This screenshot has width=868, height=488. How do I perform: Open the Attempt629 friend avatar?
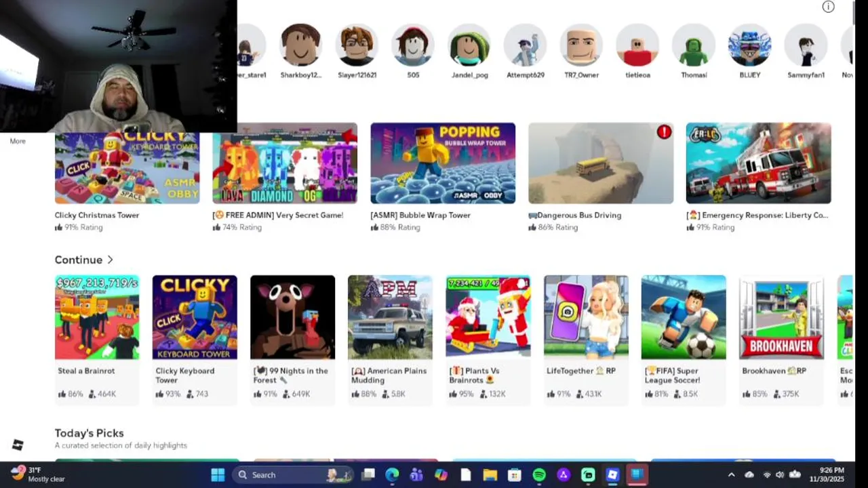pyautogui.click(x=526, y=45)
